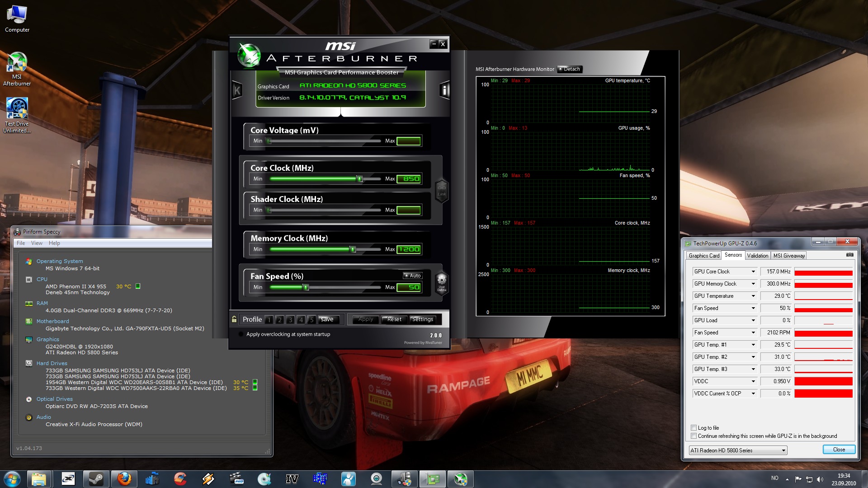Open the GPU Load sensor dropdown
868x488 pixels.
(x=753, y=320)
